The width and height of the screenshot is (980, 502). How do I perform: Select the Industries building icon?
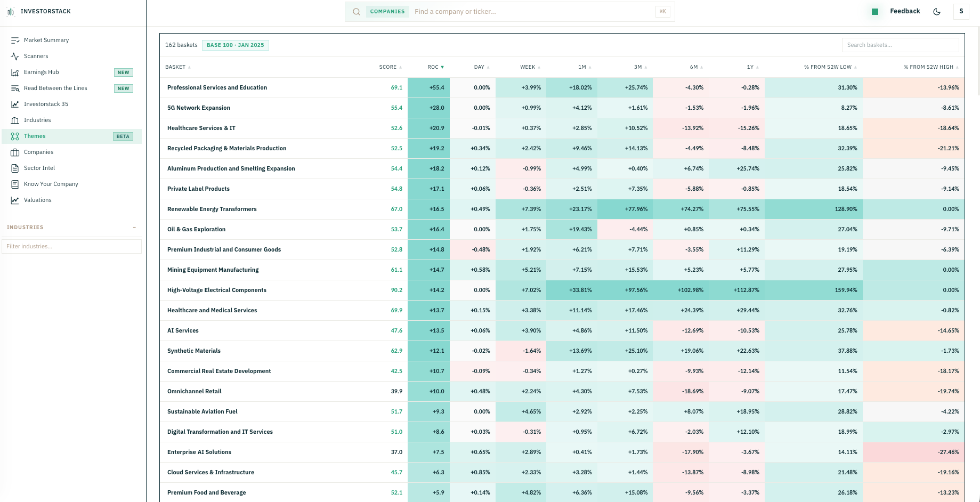(15, 120)
